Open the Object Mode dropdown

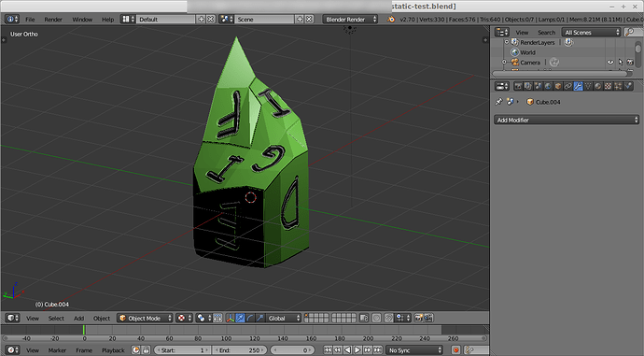coord(145,318)
